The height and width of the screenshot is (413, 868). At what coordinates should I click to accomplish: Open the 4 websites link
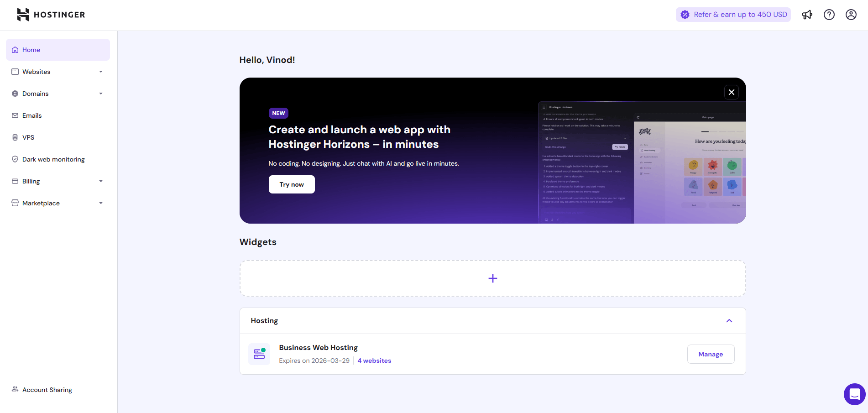[374, 361]
